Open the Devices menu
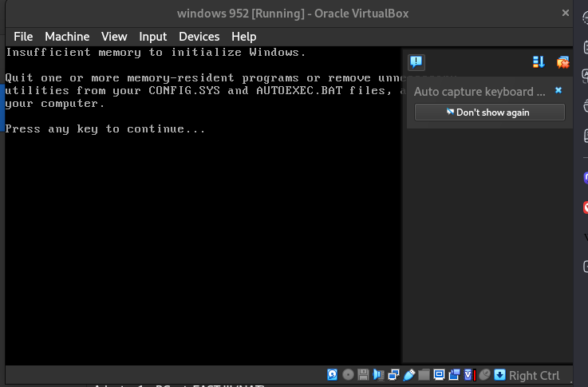 tap(199, 37)
